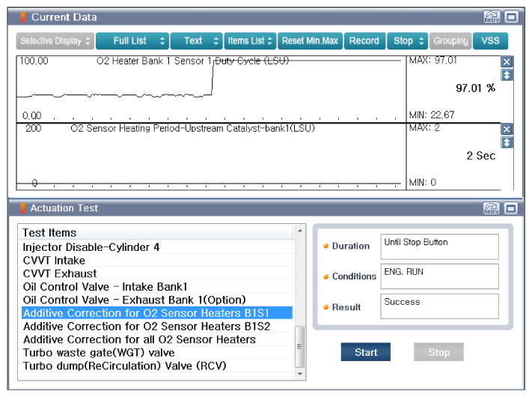Remove the O2 Sensor Heating Period graph
Viewport: 532px width, 397px height.
pos(507,130)
